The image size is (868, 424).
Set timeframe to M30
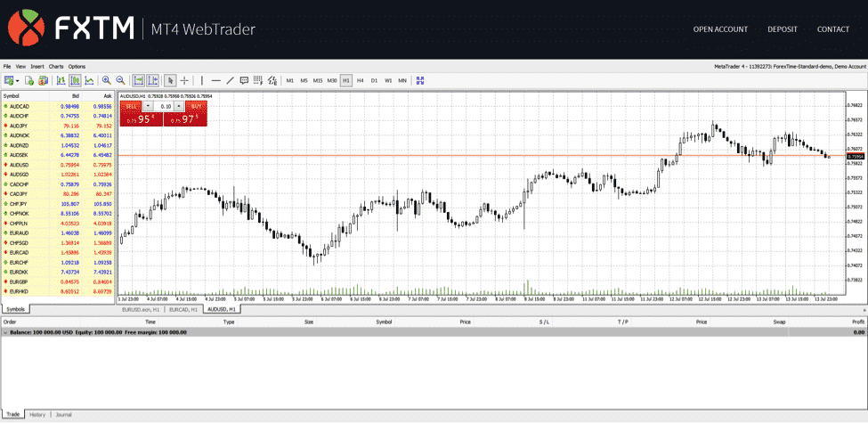[x=332, y=80]
